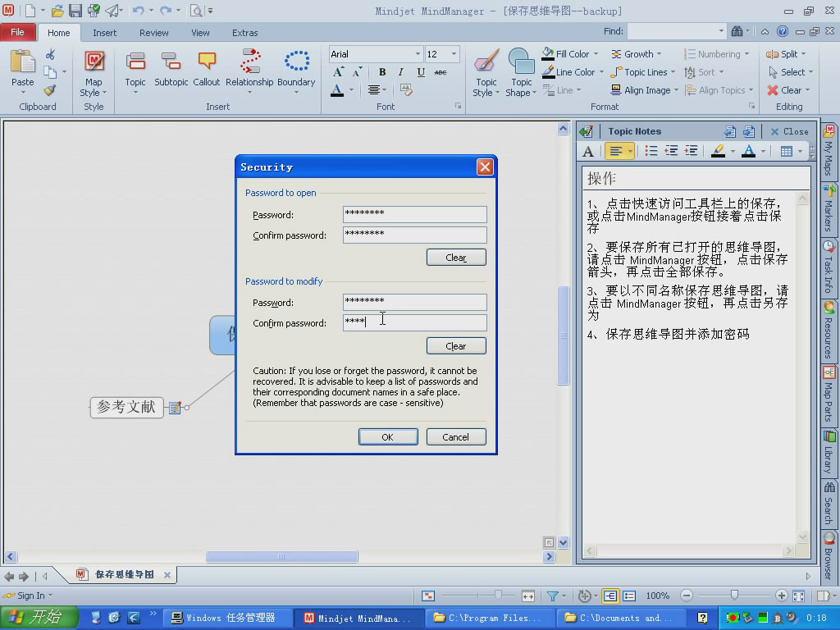Switch to the View ribbon tab
This screenshot has height=630, width=840.
pos(200,33)
